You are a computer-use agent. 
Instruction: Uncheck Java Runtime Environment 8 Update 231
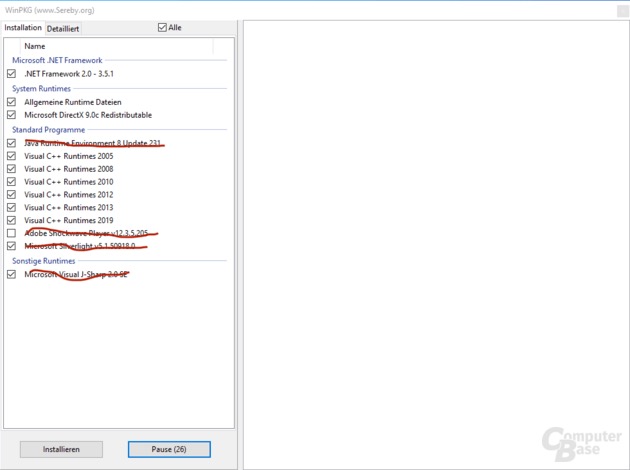12,143
